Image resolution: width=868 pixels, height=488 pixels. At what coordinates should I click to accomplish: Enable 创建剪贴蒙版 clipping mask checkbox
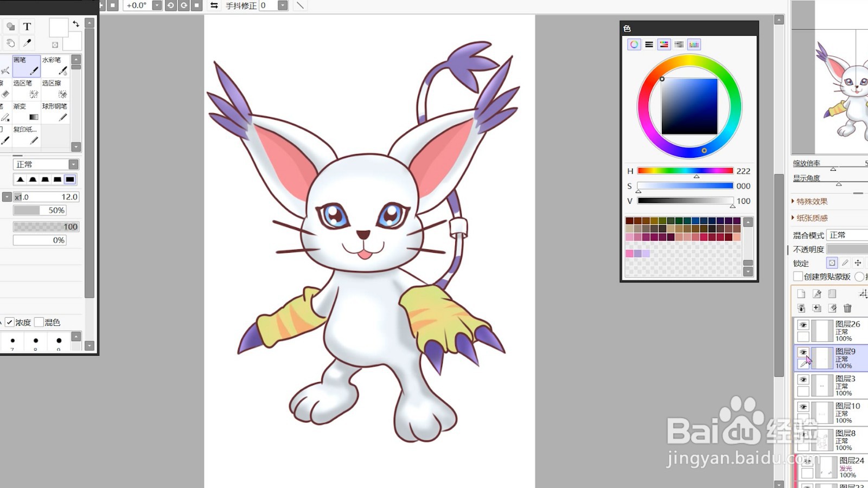point(798,277)
